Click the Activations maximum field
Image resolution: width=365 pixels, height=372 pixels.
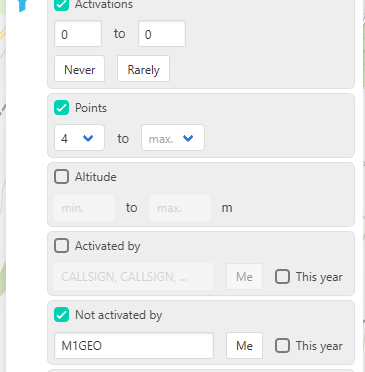coord(162,34)
